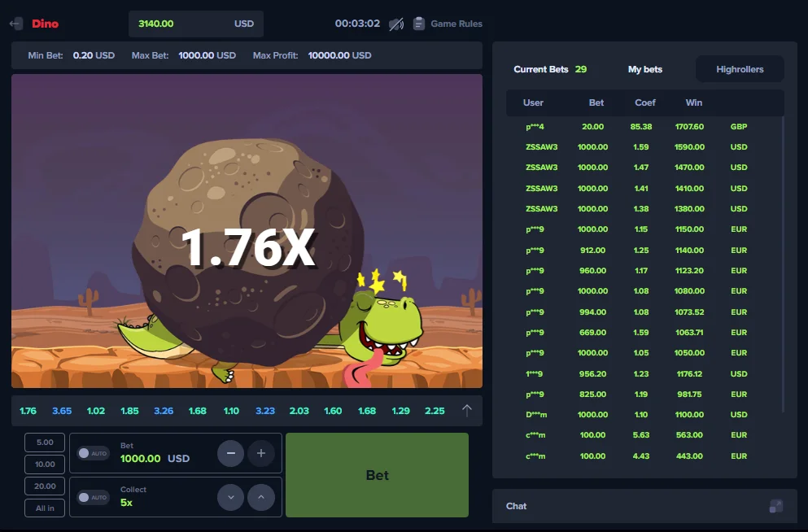Select history multiplier 1.60
Screen dimensions: 808x532
point(333,411)
